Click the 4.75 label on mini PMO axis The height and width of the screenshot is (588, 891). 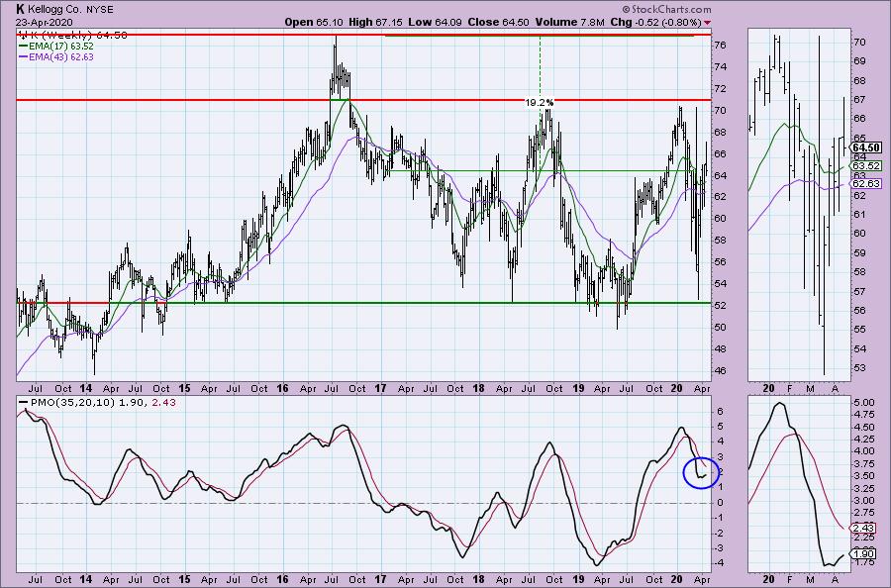(863, 415)
